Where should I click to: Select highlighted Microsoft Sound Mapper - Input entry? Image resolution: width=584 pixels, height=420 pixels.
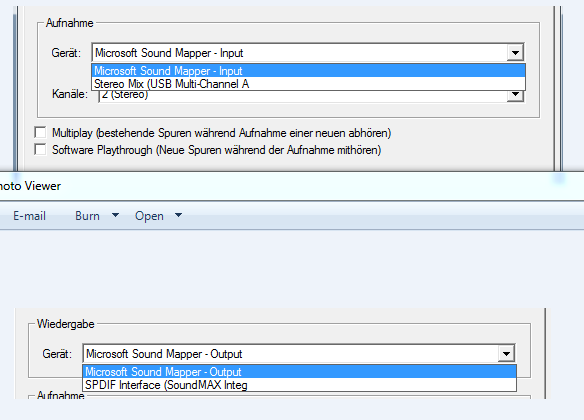pos(308,70)
